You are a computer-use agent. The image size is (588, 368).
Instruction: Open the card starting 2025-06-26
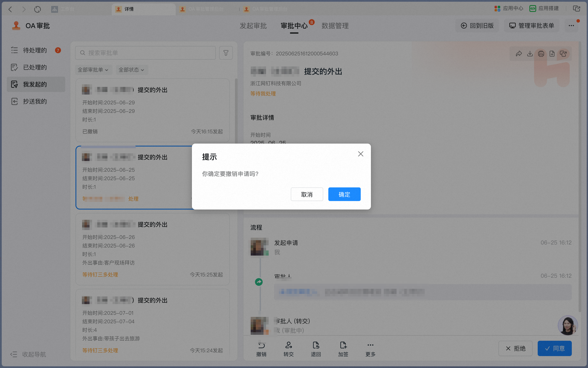click(x=152, y=249)
